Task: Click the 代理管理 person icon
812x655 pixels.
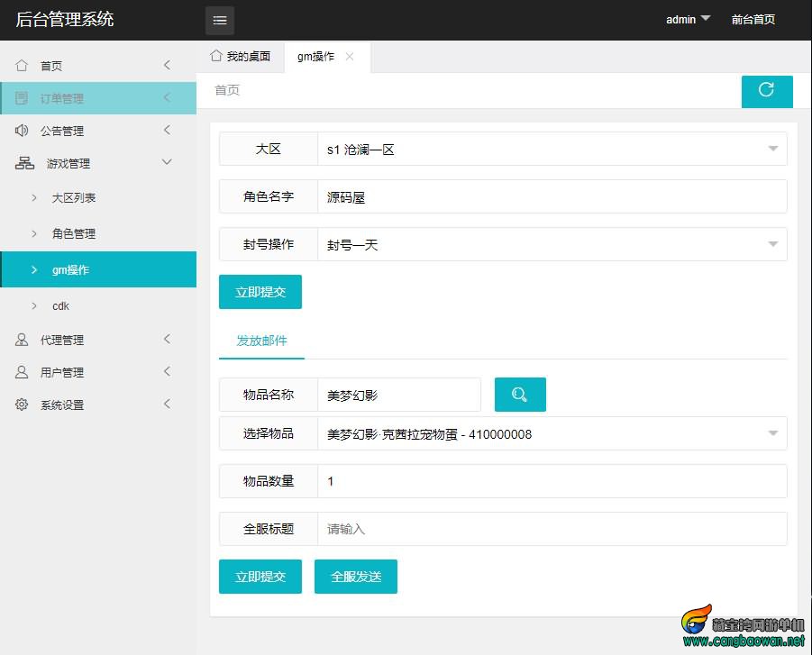Action: click(22, 340)
